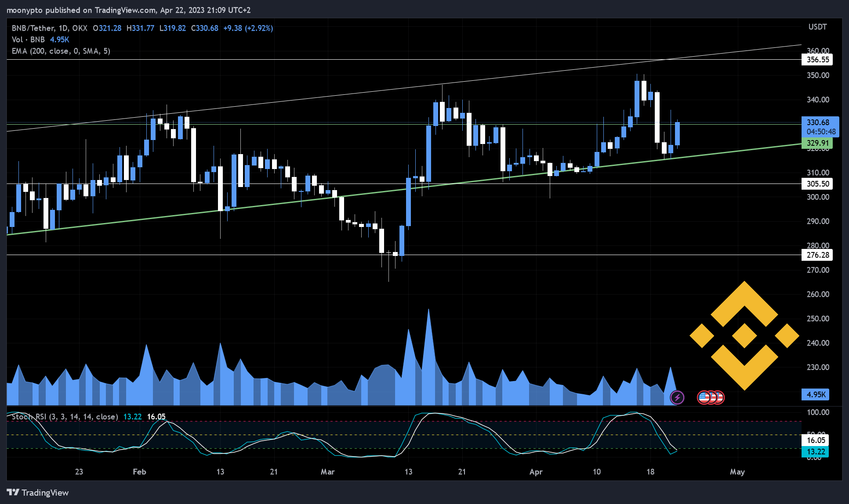Click the 230.00 price axis tick
The width and height of the screenshot is (849, 504).
point(818,367)
